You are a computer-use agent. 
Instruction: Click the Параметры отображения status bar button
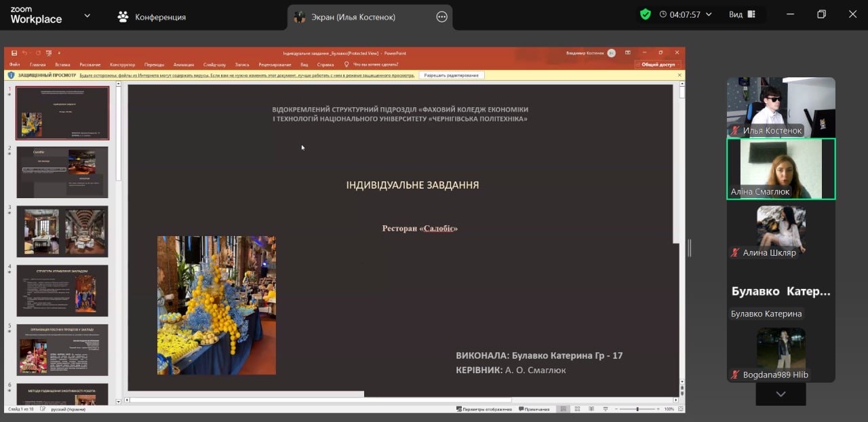484,409
